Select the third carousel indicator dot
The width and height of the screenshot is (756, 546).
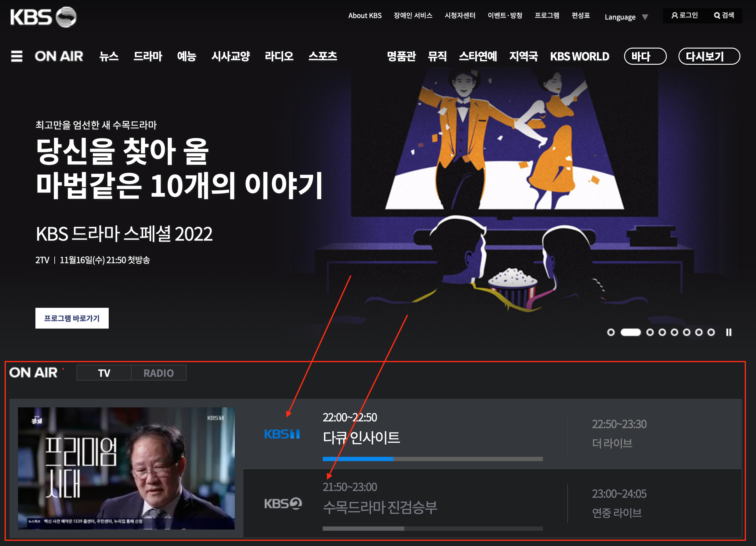[x=650, y=332]
